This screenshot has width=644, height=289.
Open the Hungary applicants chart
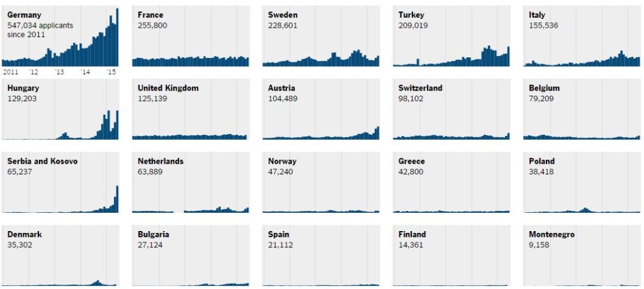point(60,109)
